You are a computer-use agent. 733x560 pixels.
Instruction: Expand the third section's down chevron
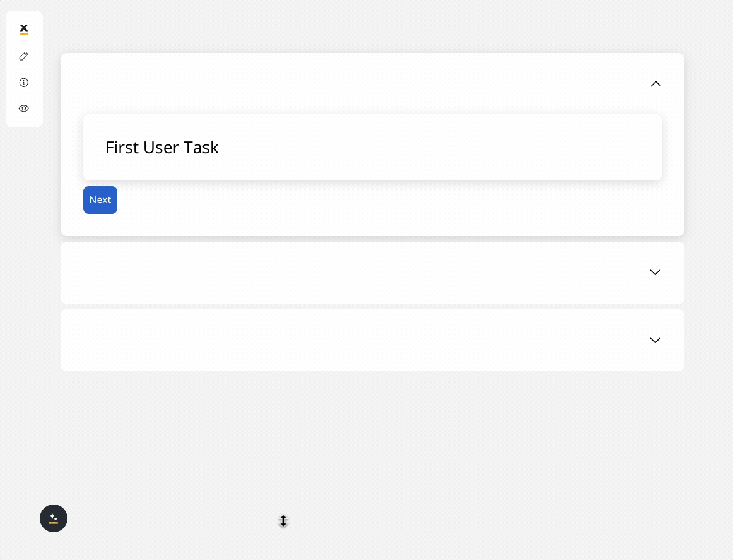pos(655,341)
